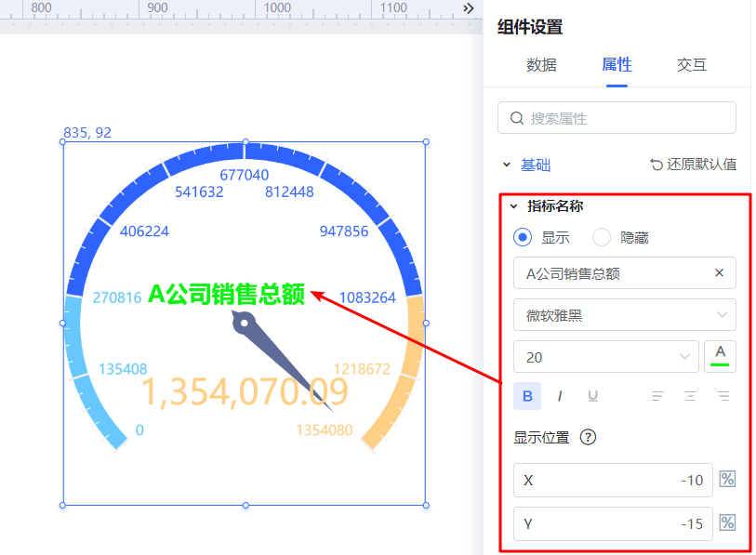
Task: Click the 406224 gauge tick label
Action: coord(144,231)
